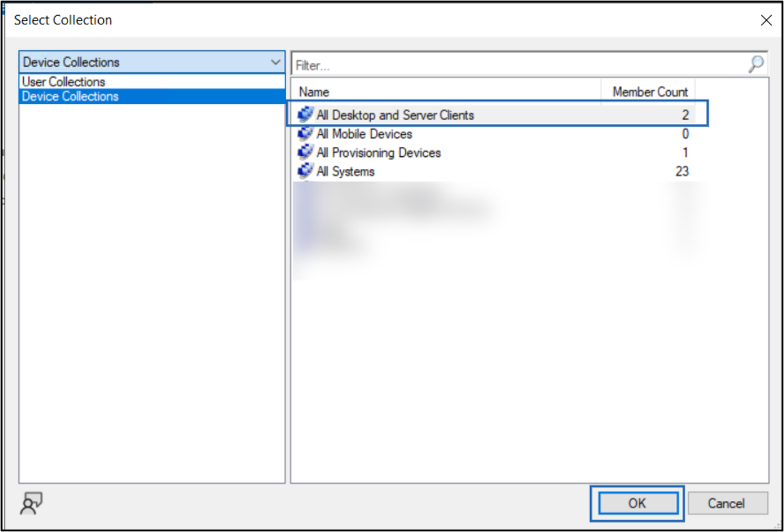Click member count 23 for All Systems

pos(682,171)
